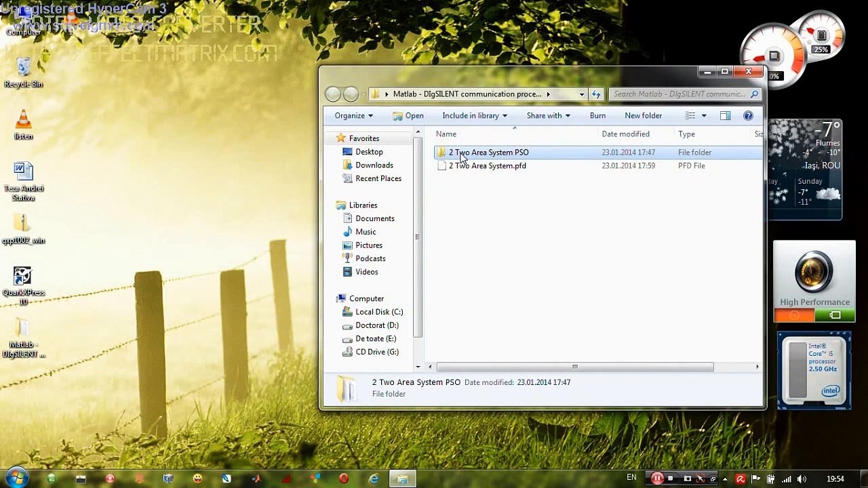Image resolution: width=868 pixels, height=488 pixels.
Task: Open the Recycle Bin desktop icon
Action: [23, 73]
